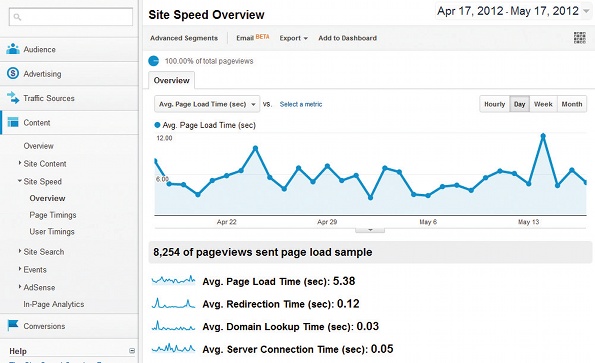Click '100.00% of total pageviews' text
The width and height of the screenshot is (595, 363).
(x=209, y=61)
